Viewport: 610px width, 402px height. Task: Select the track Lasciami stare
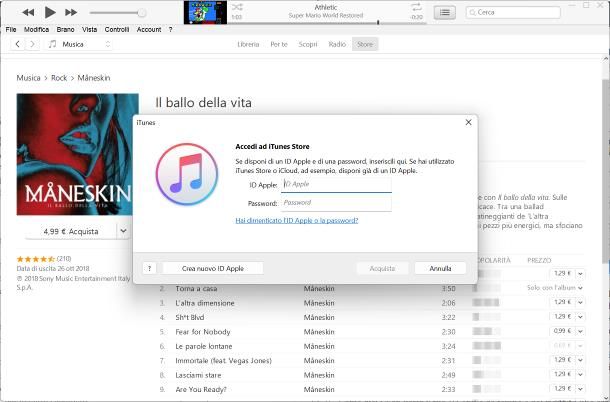point(198,375)
